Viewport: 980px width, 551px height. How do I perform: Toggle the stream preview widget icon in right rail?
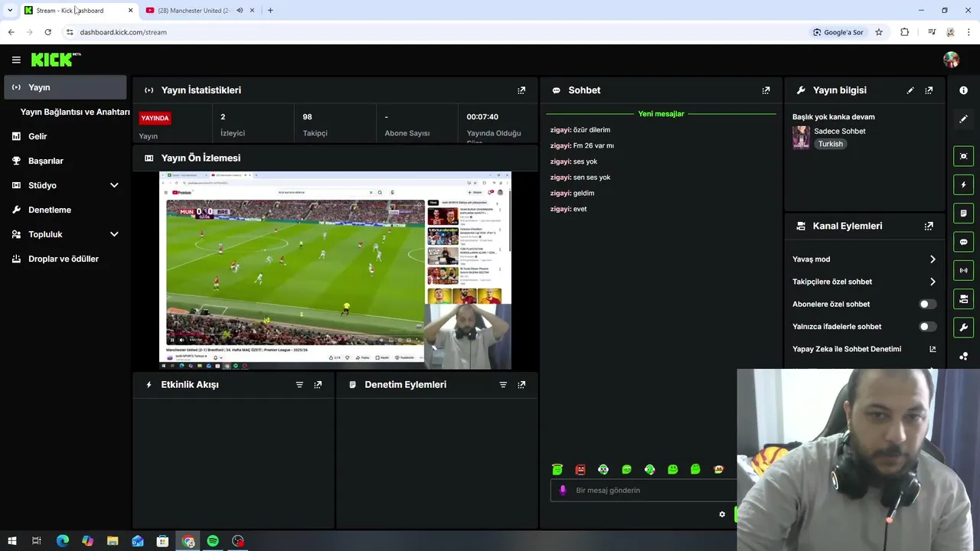(x=963, y=156)
